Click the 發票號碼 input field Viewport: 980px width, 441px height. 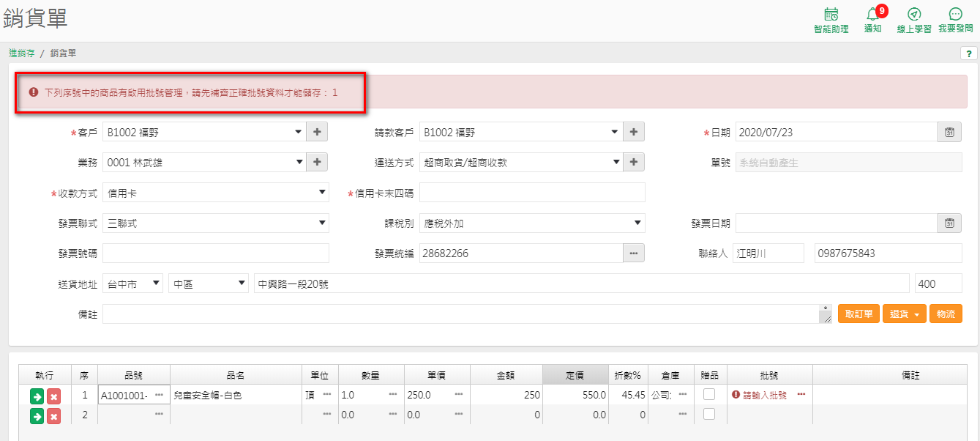pyautogui.click(x=216, y=253)
